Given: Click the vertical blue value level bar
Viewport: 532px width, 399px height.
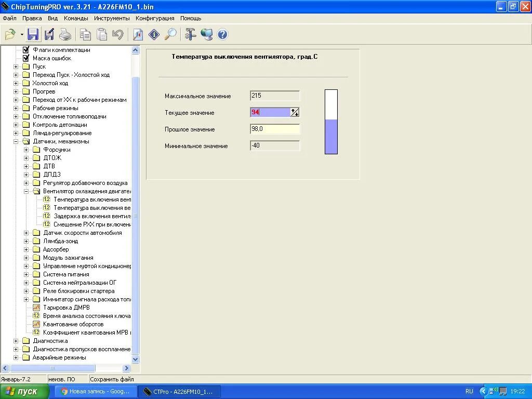Looking at the screenshot, I should [331, 122].
